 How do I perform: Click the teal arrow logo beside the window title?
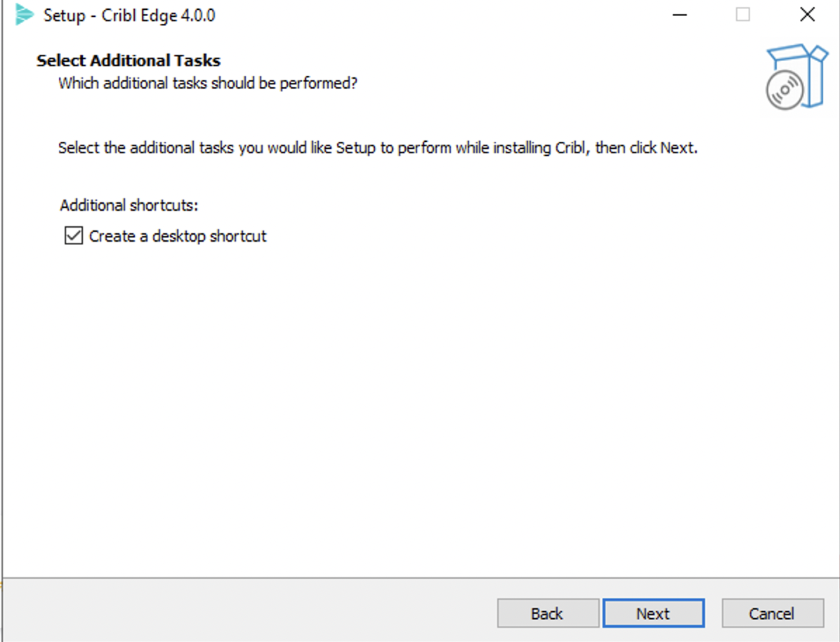point(25,14)
